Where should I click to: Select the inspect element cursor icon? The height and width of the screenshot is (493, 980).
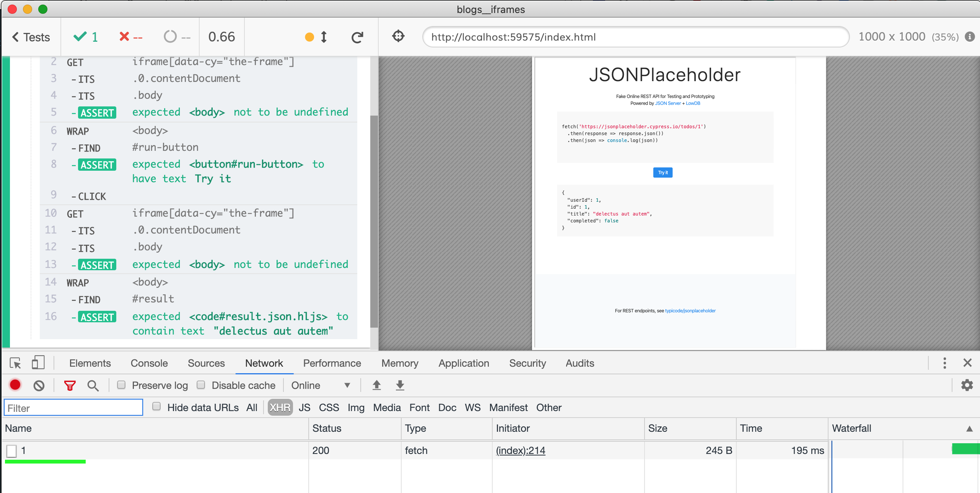[16, 363]
